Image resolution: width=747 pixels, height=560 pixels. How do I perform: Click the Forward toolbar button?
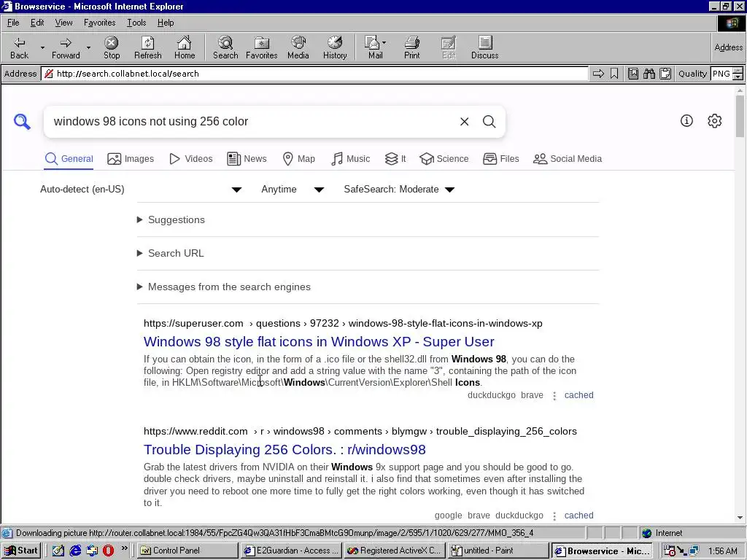[x=66, y=47]
